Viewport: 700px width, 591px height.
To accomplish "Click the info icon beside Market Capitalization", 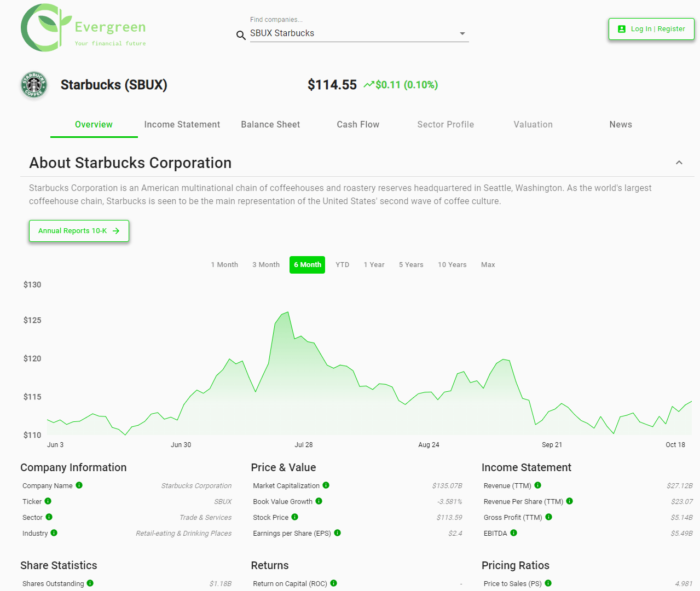I will [x=326, y=485].
